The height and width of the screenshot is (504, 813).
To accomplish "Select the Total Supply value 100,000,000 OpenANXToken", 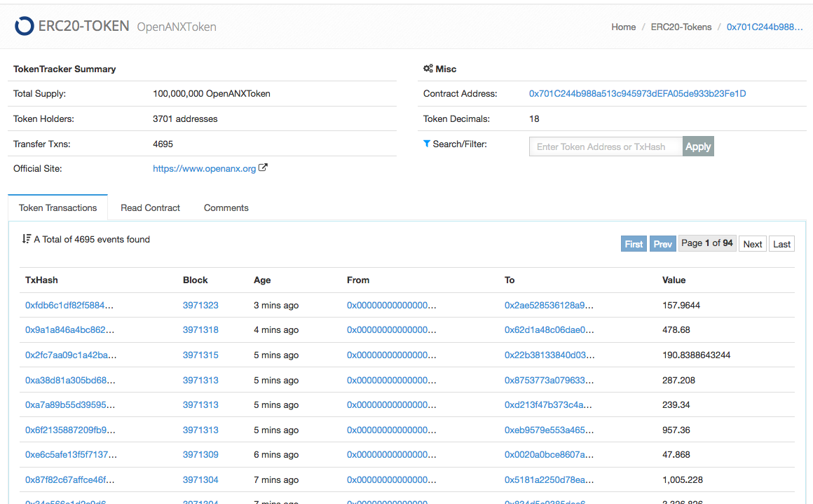I will click(211, 94).
